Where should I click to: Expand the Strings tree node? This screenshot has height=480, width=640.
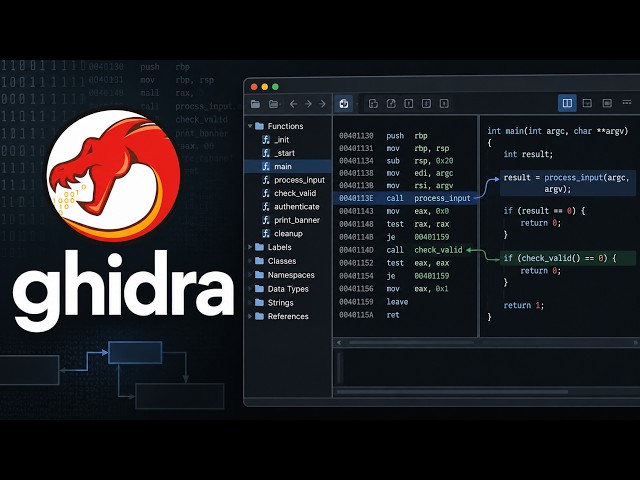(x=250, y=302)
